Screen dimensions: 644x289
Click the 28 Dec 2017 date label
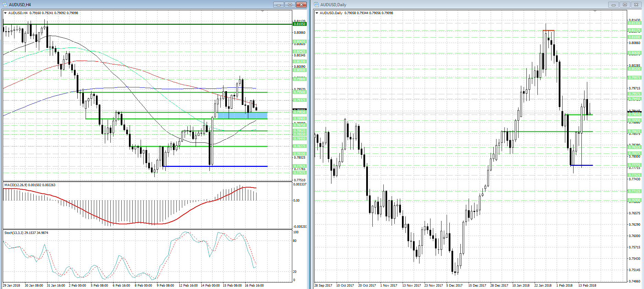click(499, 285)
